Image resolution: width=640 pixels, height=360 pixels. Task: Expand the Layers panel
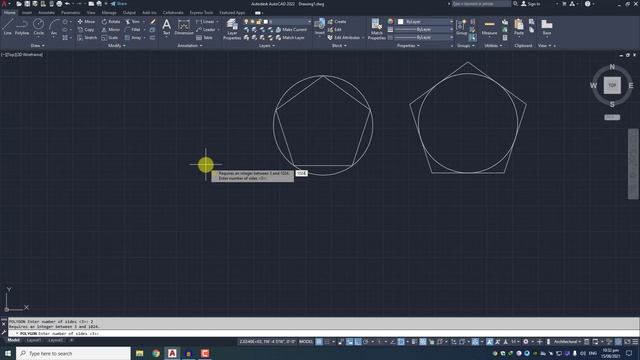tap(267, 46)
